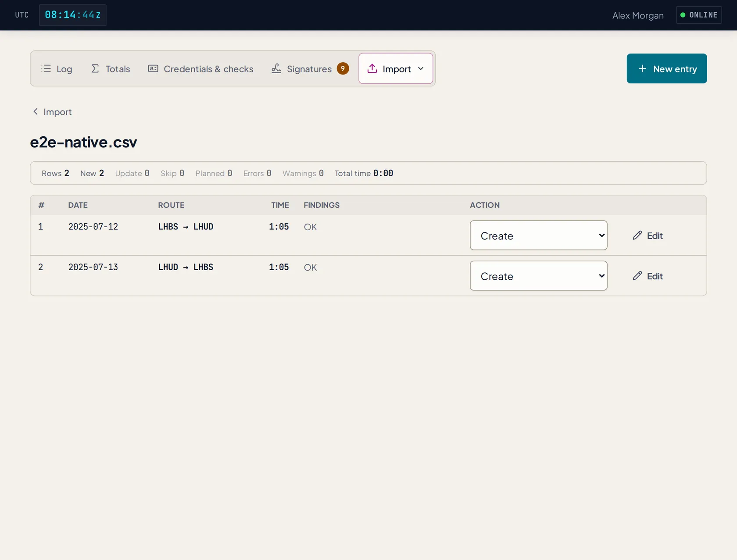Click the e2e-native.csv file title
The image size is (737, 560).
(x=83, y=142)
